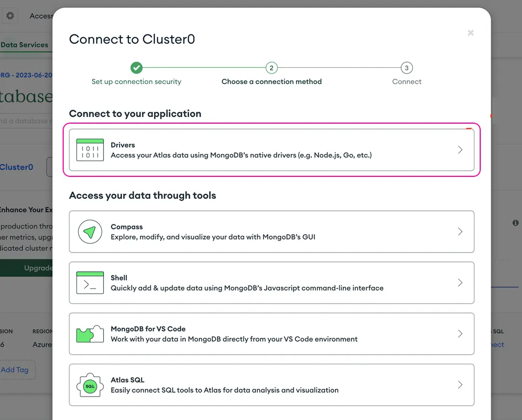
Task: Open the MongoDB for VS Code chevron
Action: pyautogui.click(x=460, y=334)
